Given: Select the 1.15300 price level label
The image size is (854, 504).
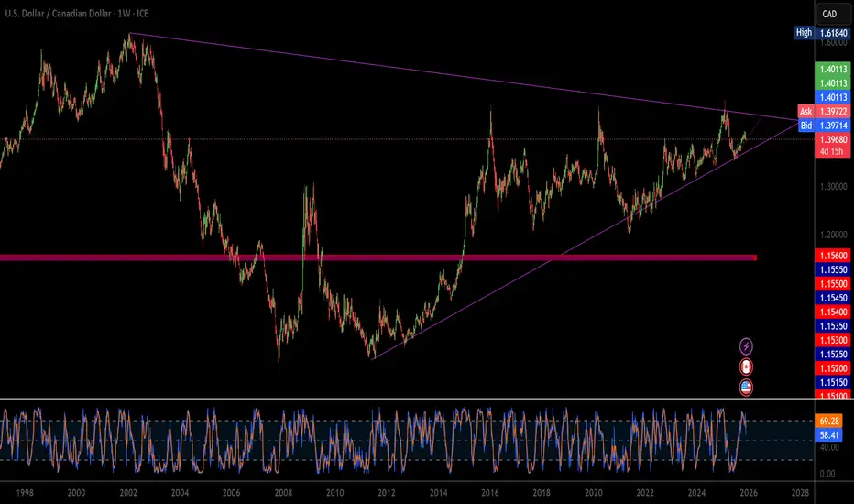Looking at the screenshot, I should coord(832,340).
